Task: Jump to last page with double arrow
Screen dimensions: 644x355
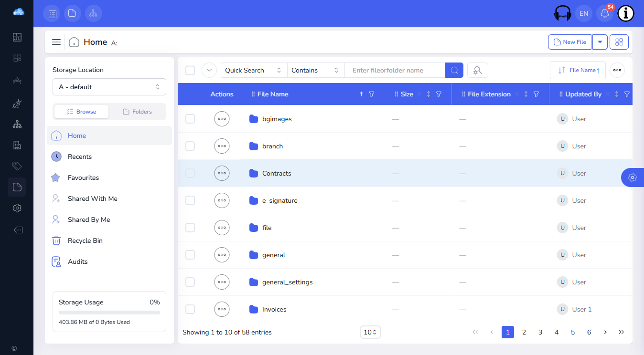Action: point(622,332)
